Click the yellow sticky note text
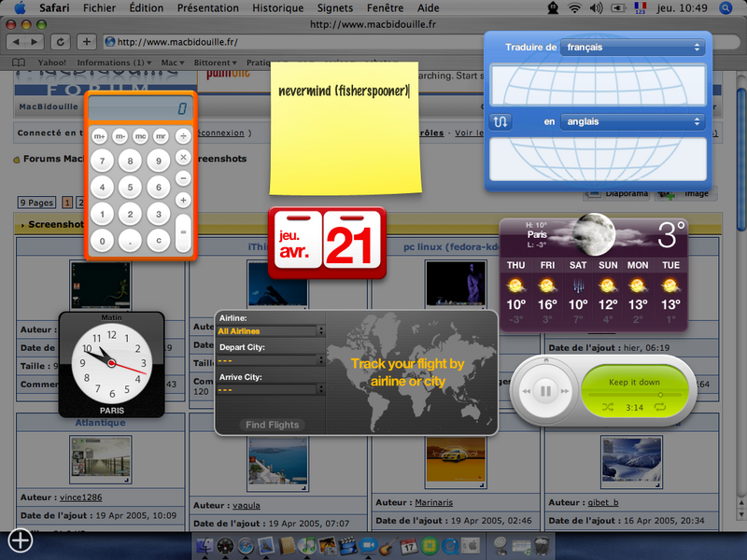 point(344,91)
